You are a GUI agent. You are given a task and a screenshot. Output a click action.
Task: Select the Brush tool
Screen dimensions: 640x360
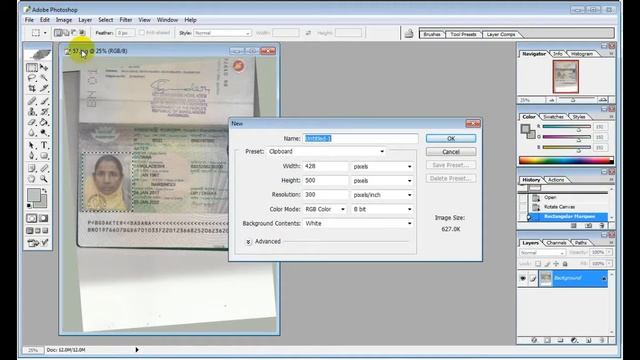[44, 101]
